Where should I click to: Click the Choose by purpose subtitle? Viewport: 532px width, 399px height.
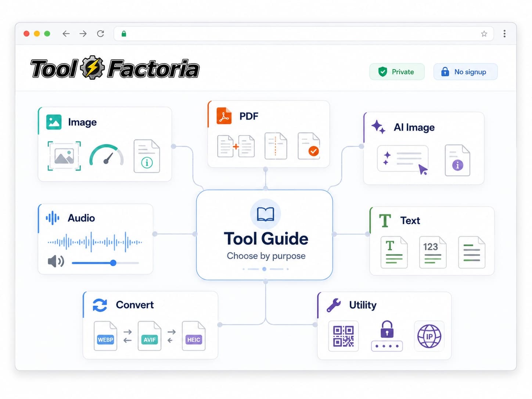(x=266, y=256)
